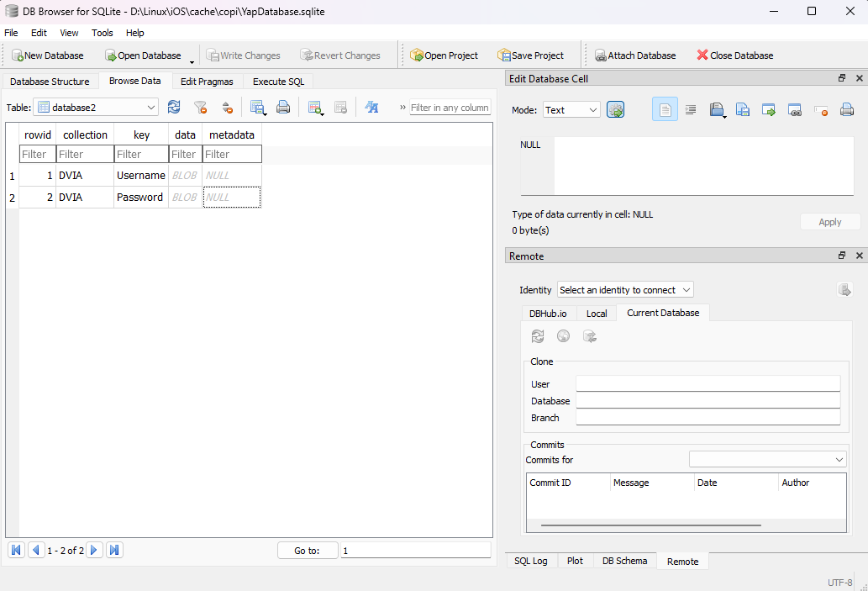The image size is (868, 591).
Task: Go to the first page of records
Action: 16,550
